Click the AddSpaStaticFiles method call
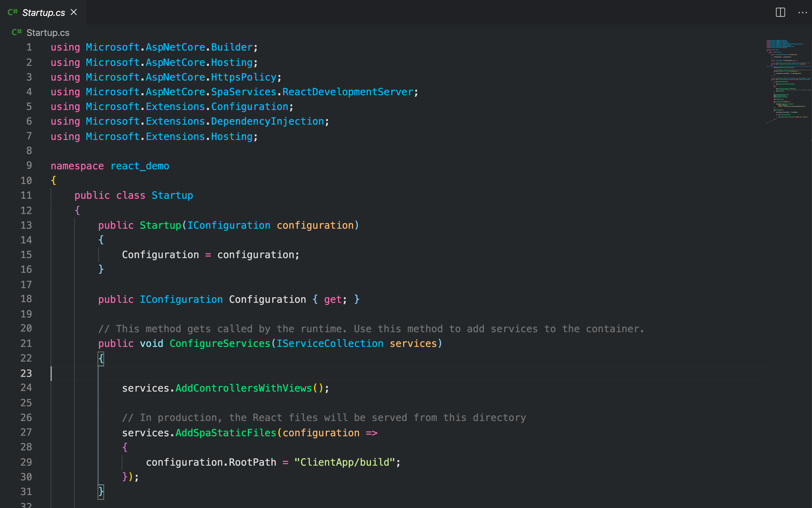 [x=226, y=433]
